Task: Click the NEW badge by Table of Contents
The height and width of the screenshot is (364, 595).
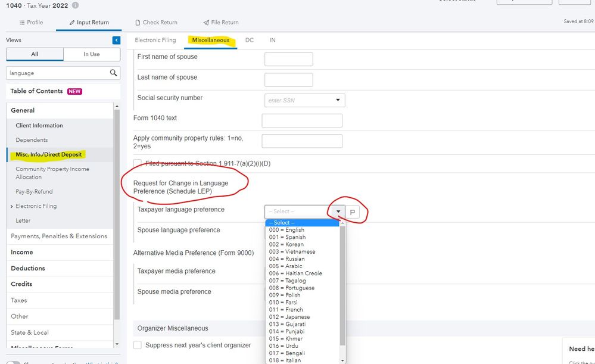Action: [74, 91]
